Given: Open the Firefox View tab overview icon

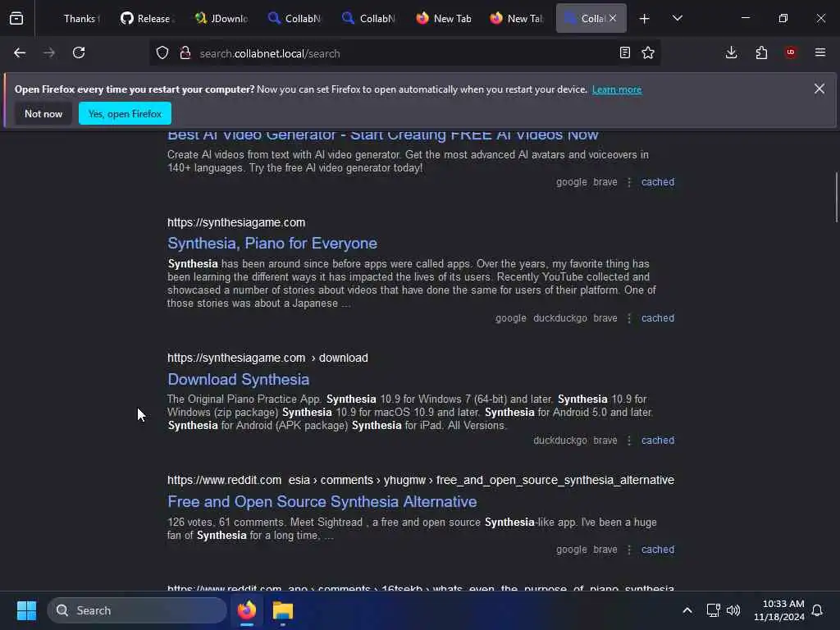Looking at the screenshot, I should pos(16,18).
